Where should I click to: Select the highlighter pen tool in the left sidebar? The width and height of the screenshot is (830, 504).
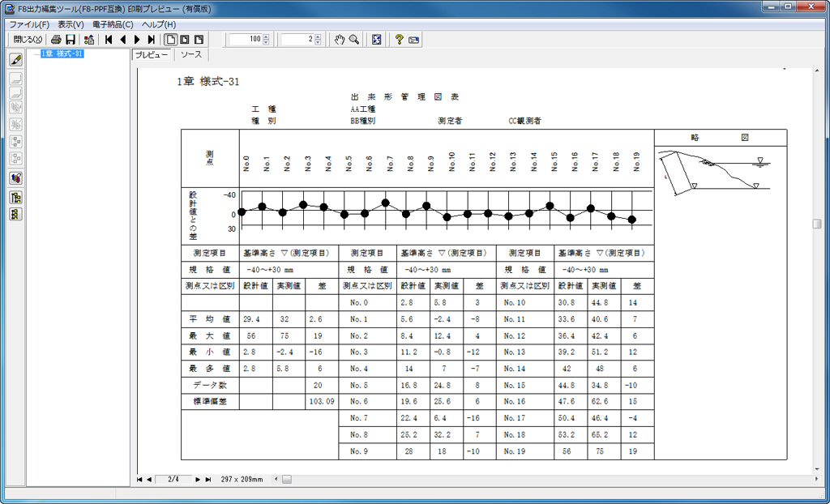click(16, 59)
